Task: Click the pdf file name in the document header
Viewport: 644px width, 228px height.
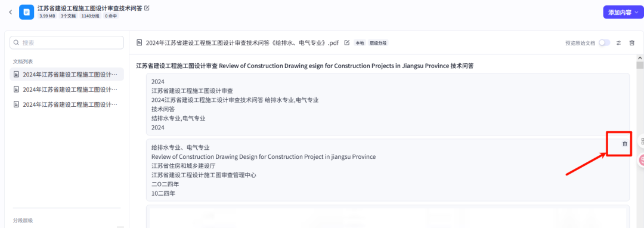Action: [242, 43]
